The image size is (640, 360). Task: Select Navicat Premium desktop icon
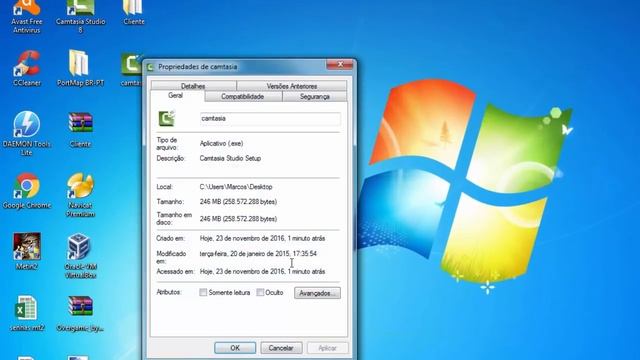coord(80,195)
